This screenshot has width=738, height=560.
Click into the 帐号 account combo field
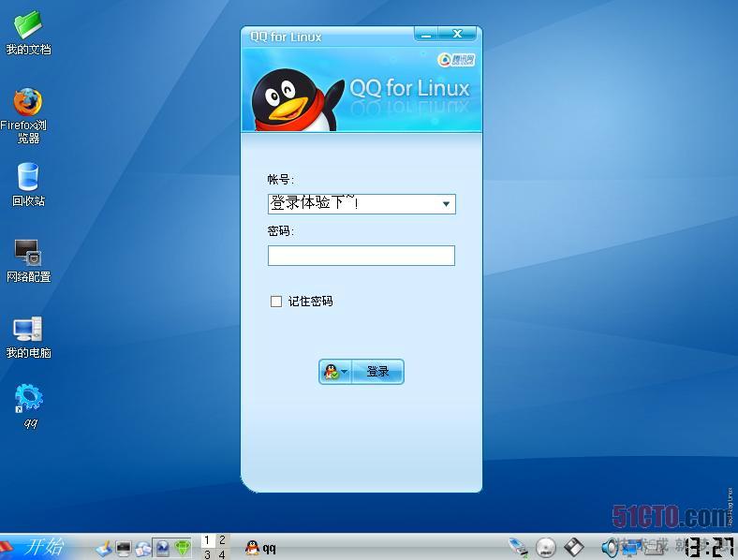point(361,204)
